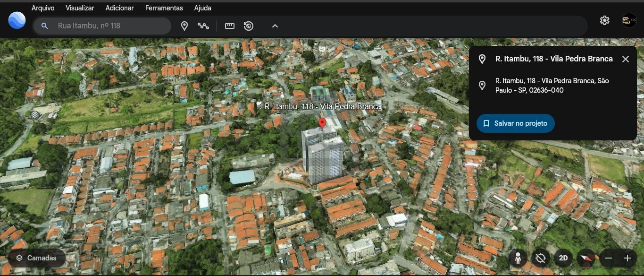Click Salvar no projeto button
This screenshot has width=644, height=276.
[515, 123]
